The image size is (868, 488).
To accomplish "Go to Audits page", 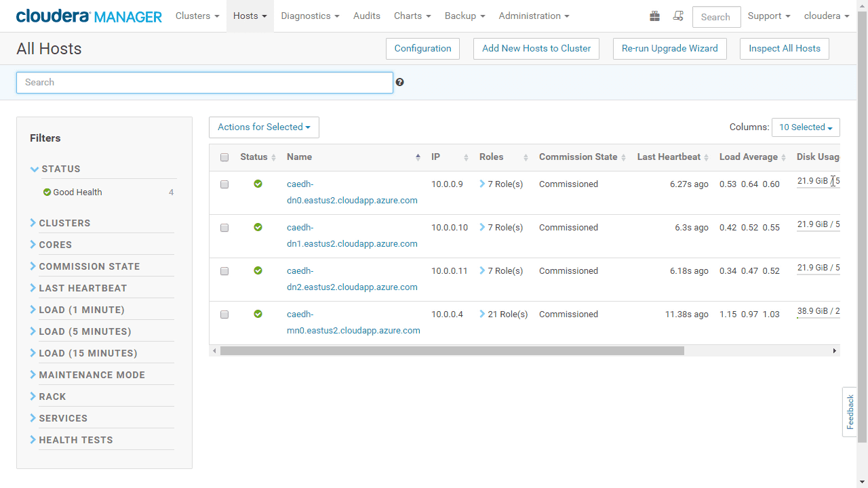I will [367, 16].
